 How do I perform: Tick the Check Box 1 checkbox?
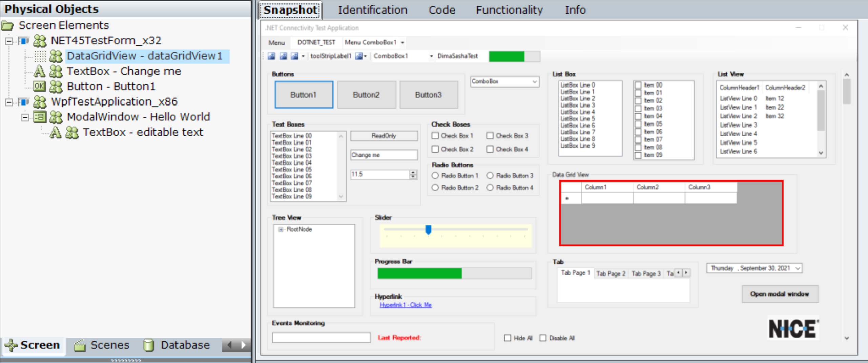(435, 136)
